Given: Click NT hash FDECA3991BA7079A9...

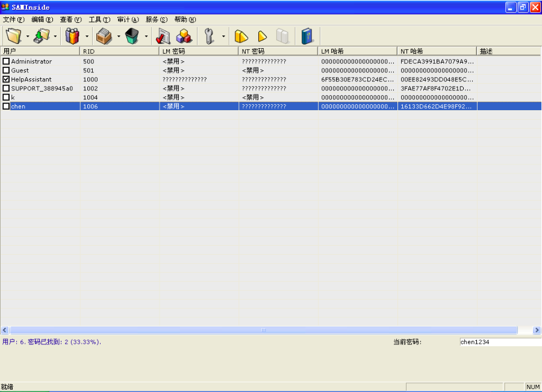Looking at the screenshot, I should 437,61.
